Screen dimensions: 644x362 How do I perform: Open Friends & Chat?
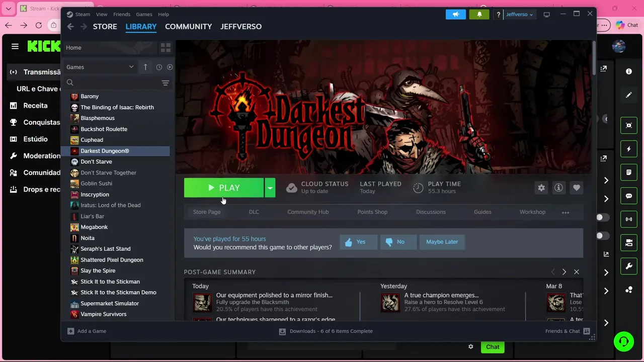point(567,331)
